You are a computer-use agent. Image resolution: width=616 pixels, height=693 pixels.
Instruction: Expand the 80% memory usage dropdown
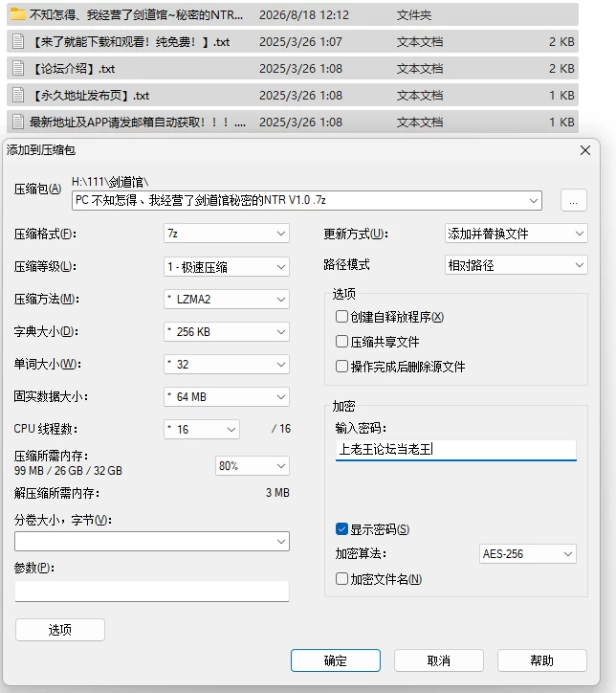coord(253,466)
